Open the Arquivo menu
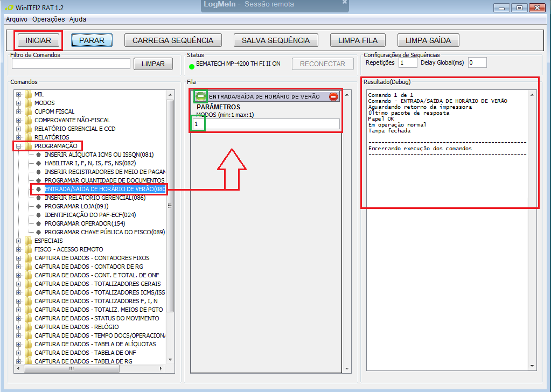551x392 pixels. click(x=16, y=19)
